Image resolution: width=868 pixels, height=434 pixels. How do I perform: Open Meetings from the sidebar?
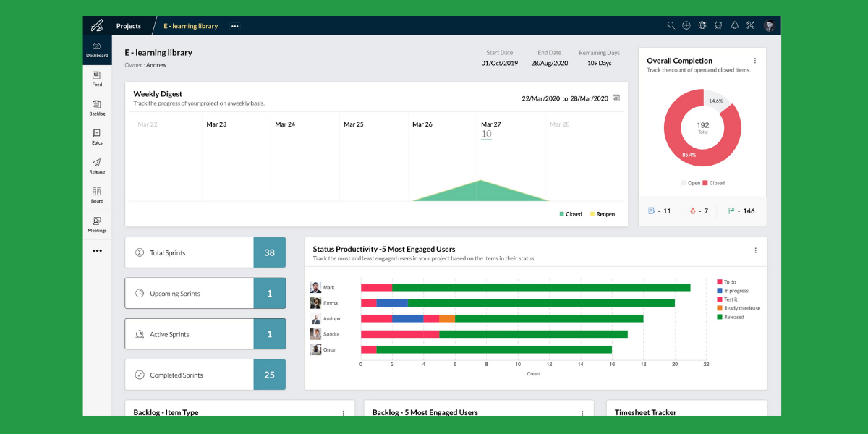click(97, 224)
